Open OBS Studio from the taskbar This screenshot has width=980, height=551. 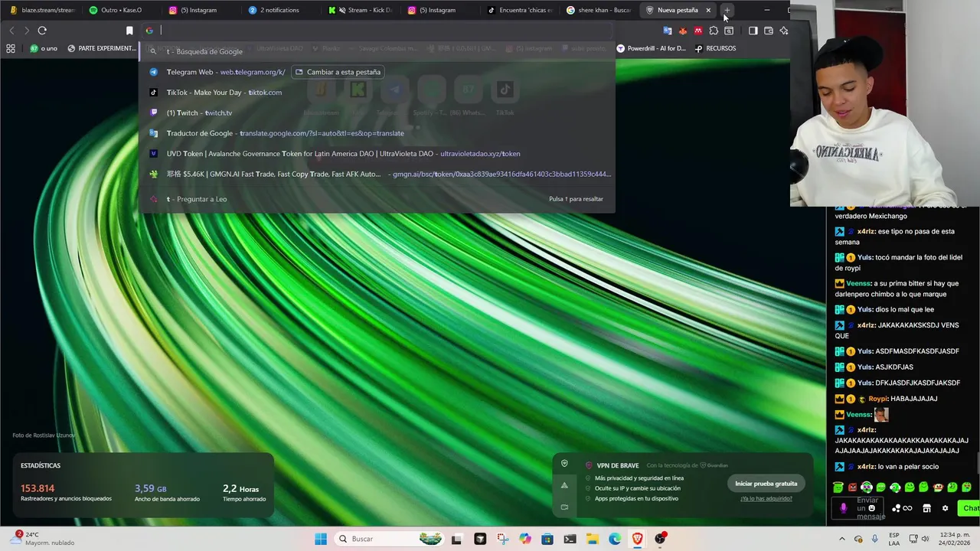(659, 539)
